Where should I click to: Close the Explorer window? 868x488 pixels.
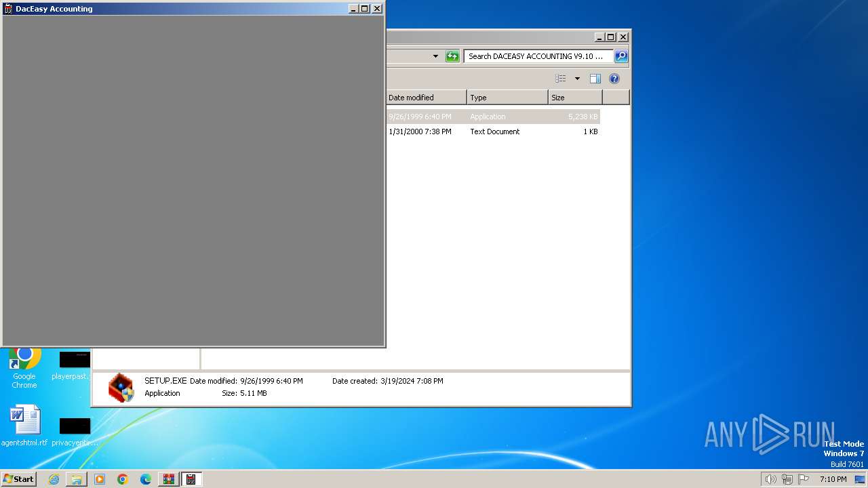point(623,37)
